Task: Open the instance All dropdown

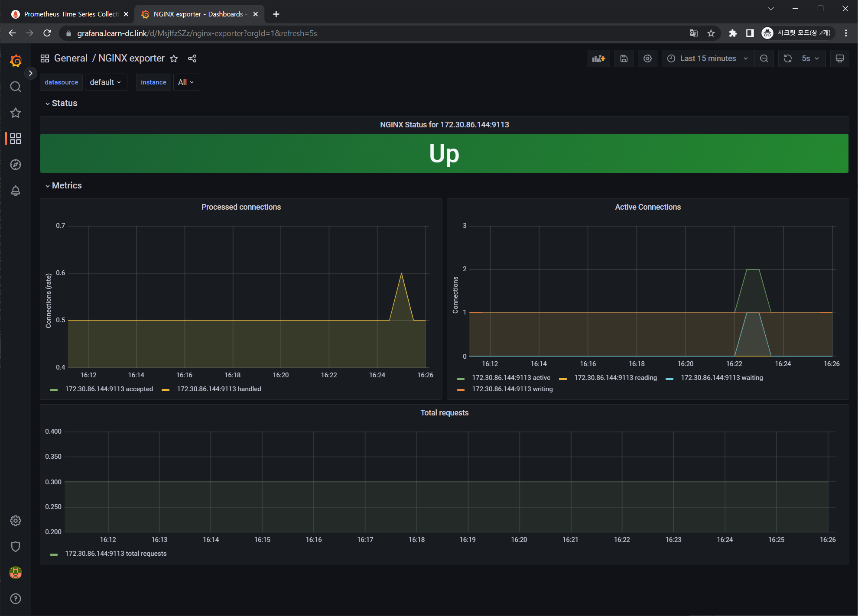Action: pyautogui.click(x=186, y=82)
